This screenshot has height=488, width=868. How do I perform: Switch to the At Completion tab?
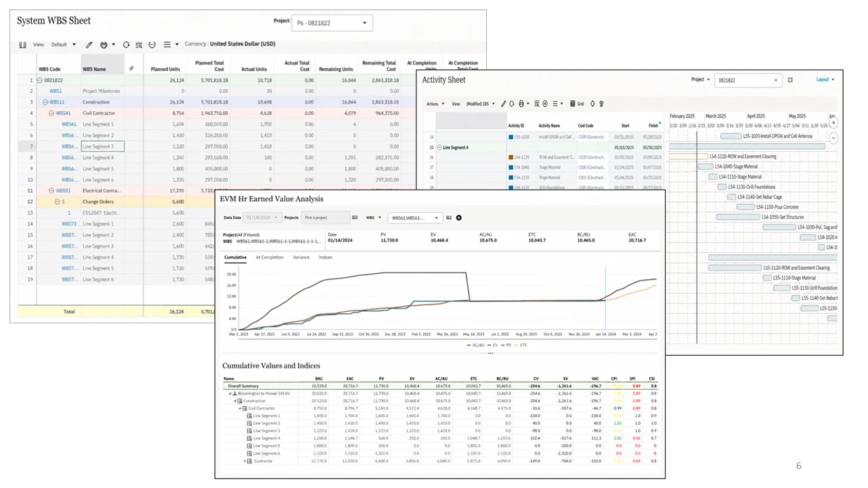(270, 258)
